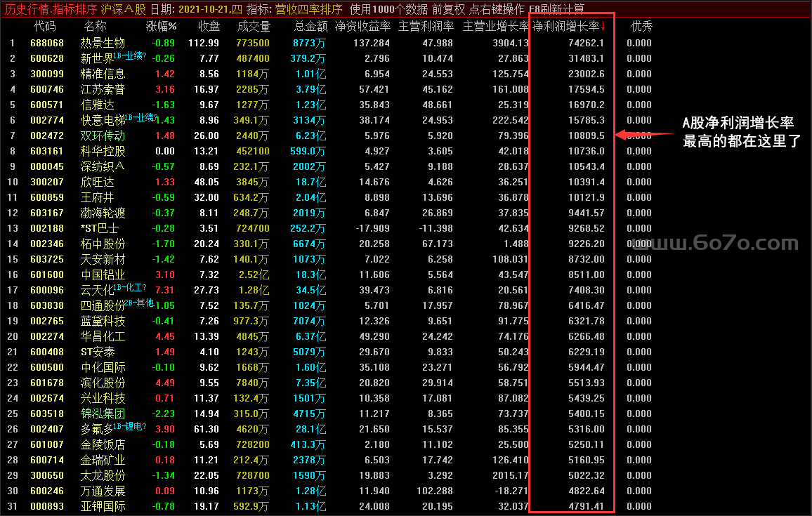This screenshot has height=516, width=812.
Task: Select stock 云天化
Action: (x=97, y=291)
